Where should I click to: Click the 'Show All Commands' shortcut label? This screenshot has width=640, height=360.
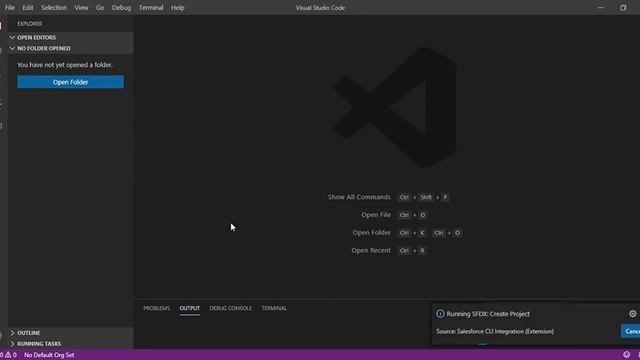point(359,197)
